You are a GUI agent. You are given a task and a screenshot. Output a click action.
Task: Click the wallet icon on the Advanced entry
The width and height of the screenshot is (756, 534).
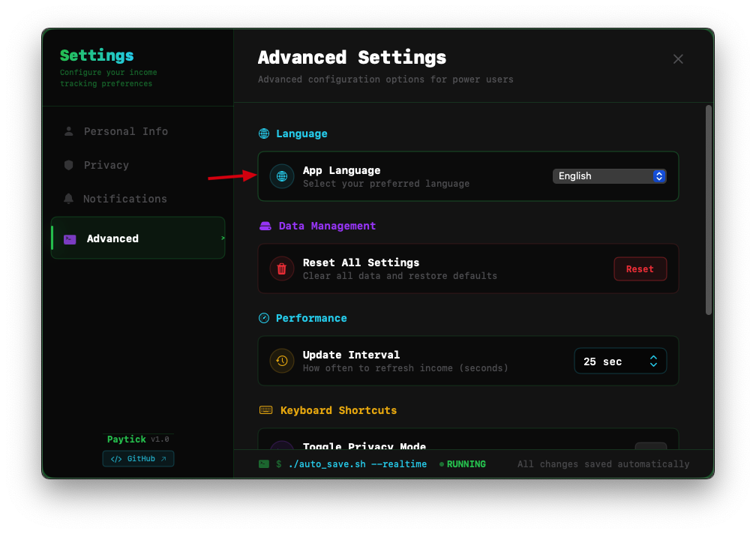click(x=69, y=238)
